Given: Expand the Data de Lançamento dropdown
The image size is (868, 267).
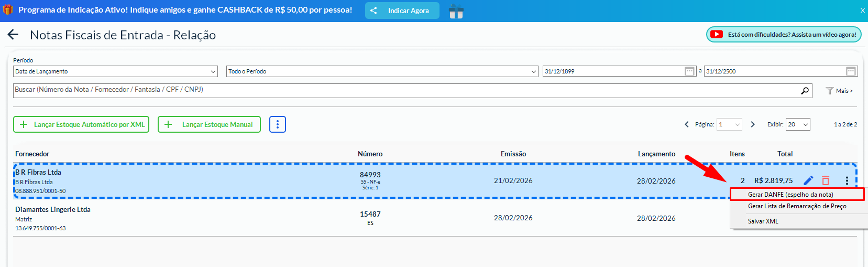Looking at the screenshot, I should (x=115, y=71).
